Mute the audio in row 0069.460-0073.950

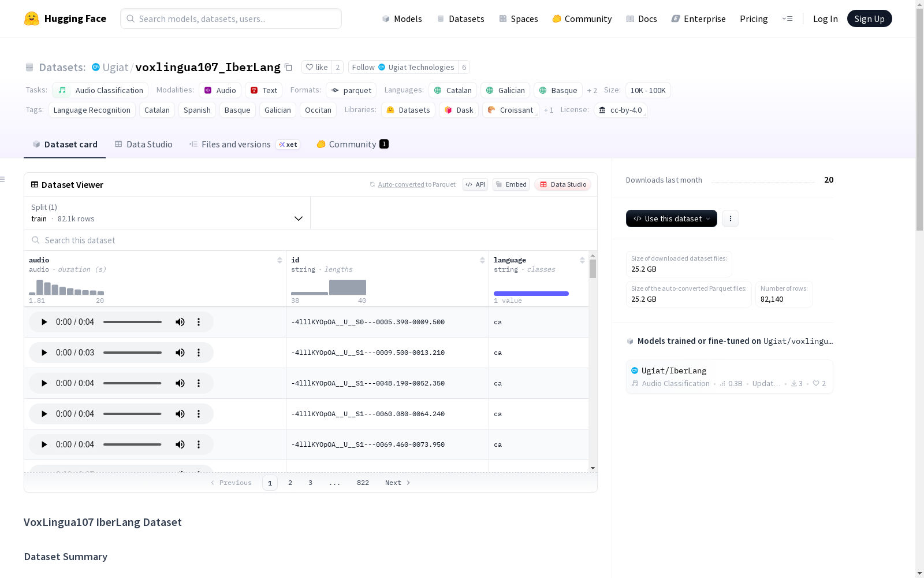point(180,444)
